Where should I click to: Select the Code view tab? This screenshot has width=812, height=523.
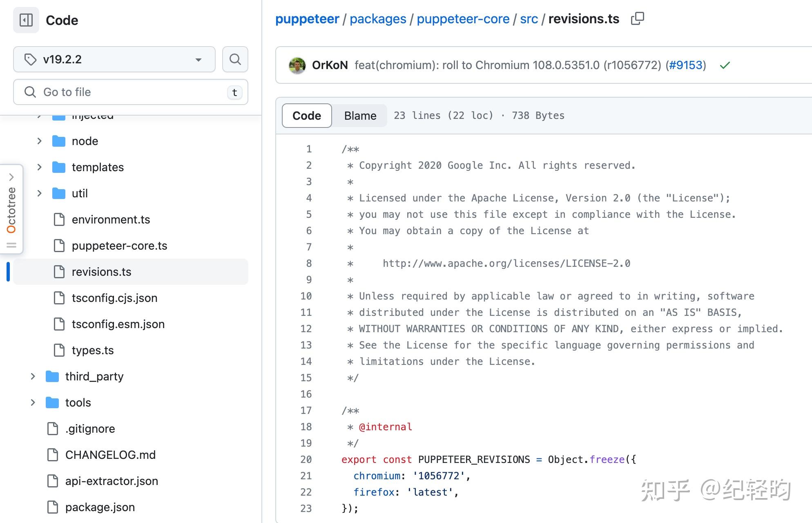point(307,116)
